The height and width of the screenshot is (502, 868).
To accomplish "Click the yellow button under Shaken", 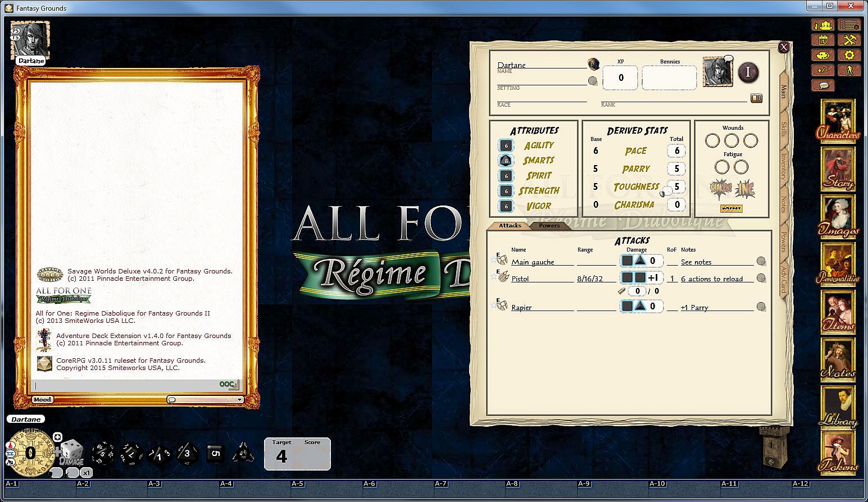I will point(731,208).
